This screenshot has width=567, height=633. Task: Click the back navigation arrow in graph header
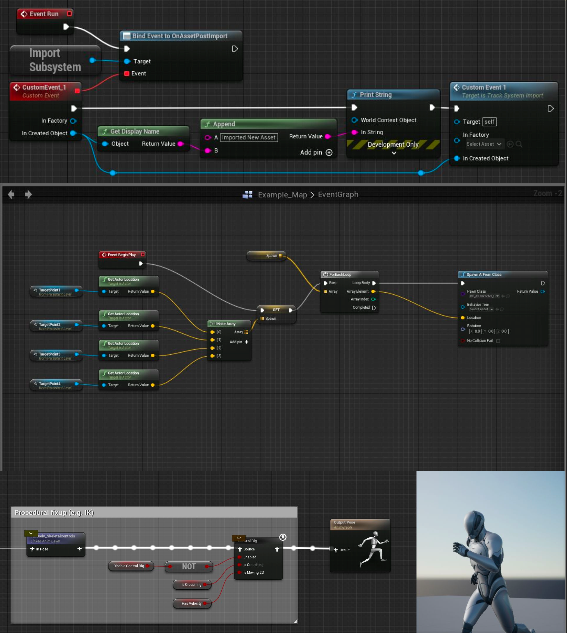[x=11, y=195]
